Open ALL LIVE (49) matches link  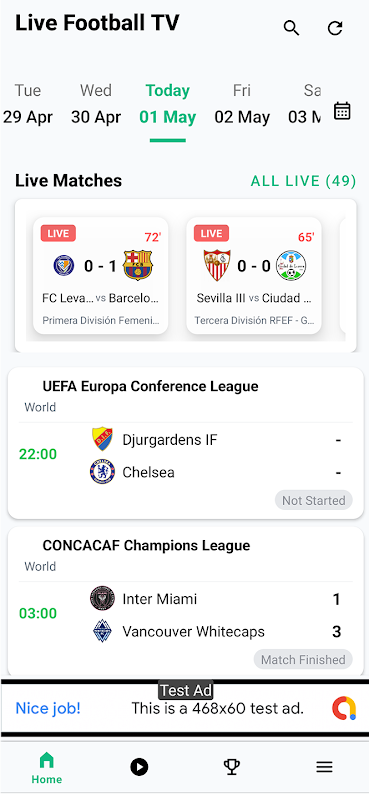[x=303, y=181]
